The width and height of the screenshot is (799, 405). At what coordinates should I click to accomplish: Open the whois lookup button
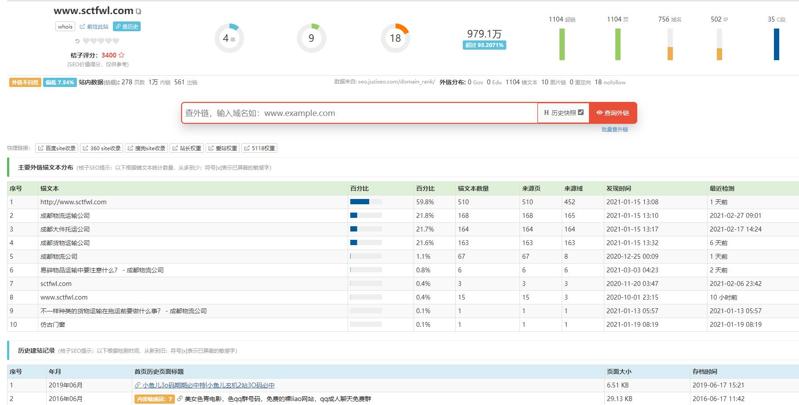point(65,27)
